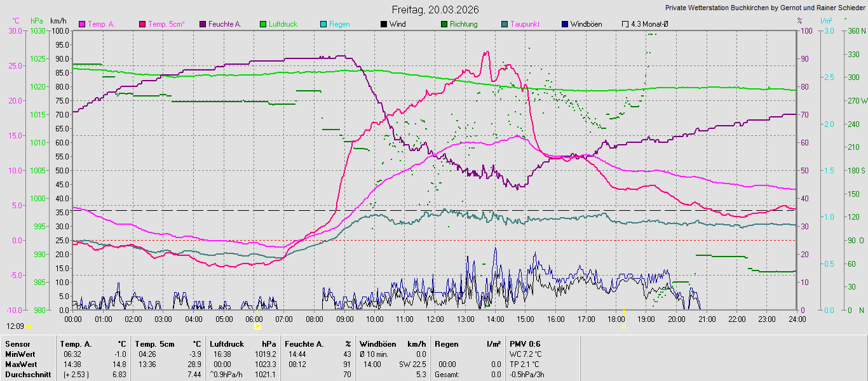868x381 pixels.
Task: Click the 12:00 label on the time axis
Action: [x=435, y=319]
